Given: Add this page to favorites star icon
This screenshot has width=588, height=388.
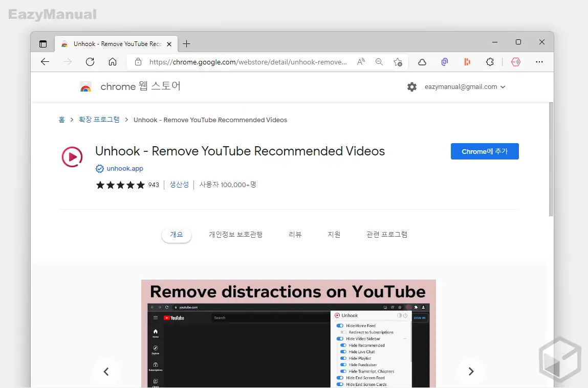Looking at the screenshot, I should pos(398,62).
